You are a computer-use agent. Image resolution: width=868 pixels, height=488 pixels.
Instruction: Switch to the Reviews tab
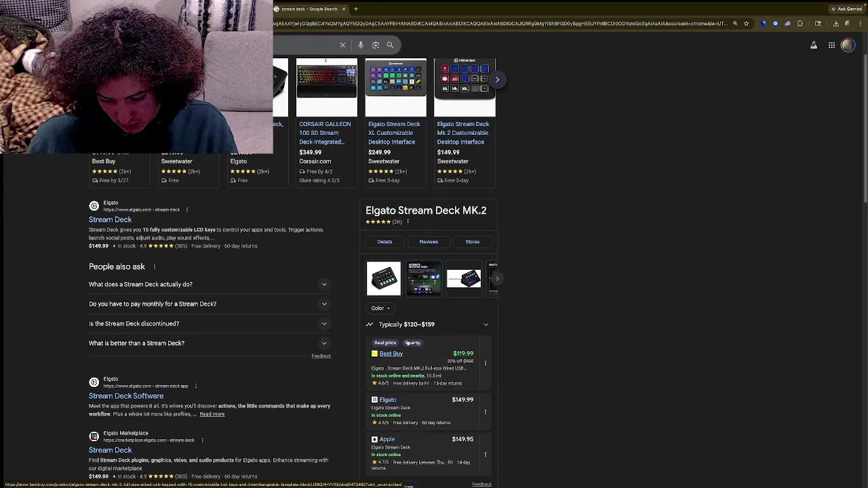(429, 241)
